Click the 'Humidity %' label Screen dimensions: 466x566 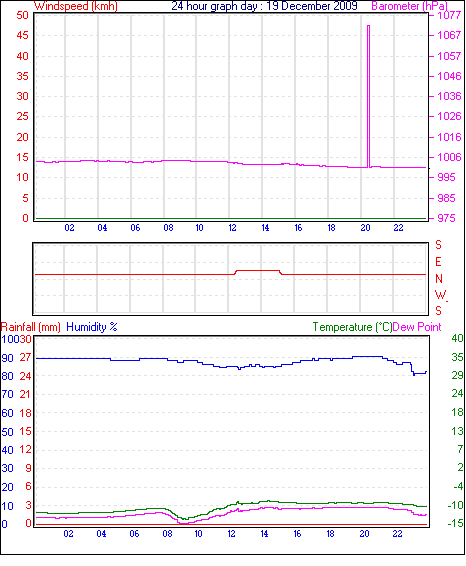(x=92, y=327)
